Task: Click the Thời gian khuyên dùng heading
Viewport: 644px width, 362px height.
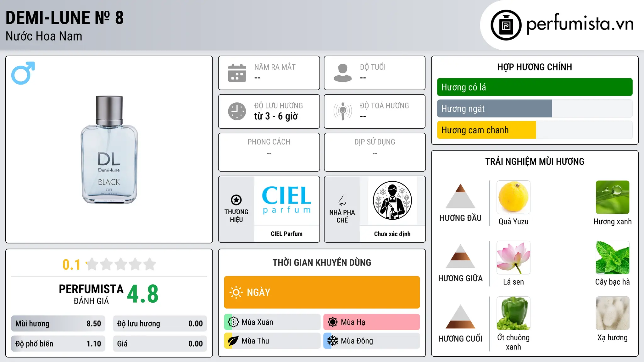Action: click(322, 262)
